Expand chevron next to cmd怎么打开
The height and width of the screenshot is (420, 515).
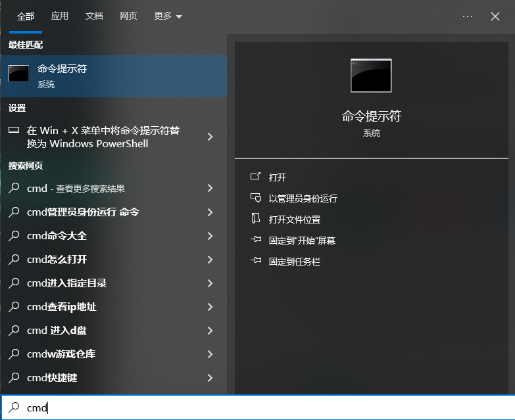tap(210, 260)
